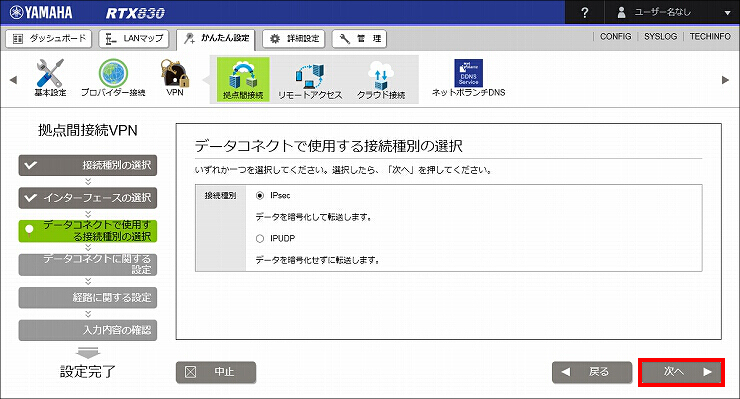Screen dimensions: 740x399
Task: Click the user silhouette icon
Action: click(x=622, y=13)
